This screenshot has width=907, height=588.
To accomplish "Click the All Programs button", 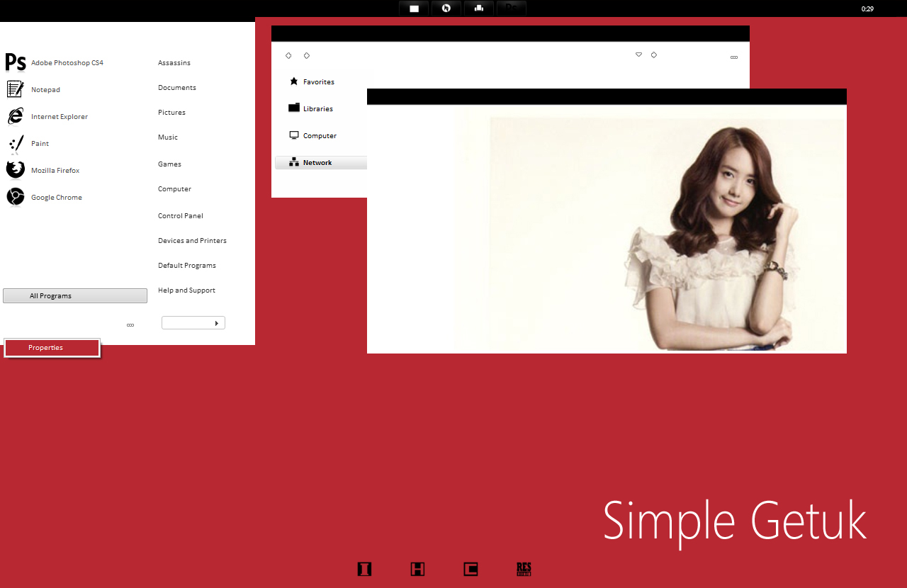I will [x=74, y=295].
